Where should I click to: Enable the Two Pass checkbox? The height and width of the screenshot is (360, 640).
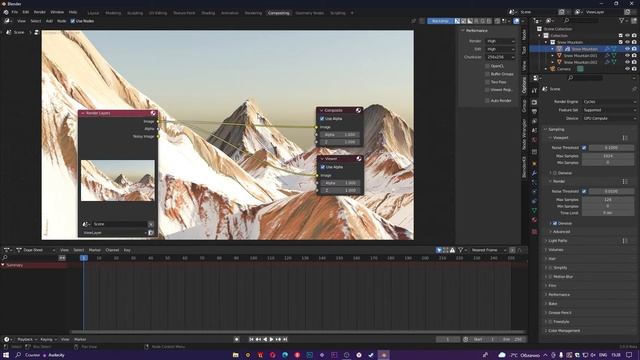(487, 82)
